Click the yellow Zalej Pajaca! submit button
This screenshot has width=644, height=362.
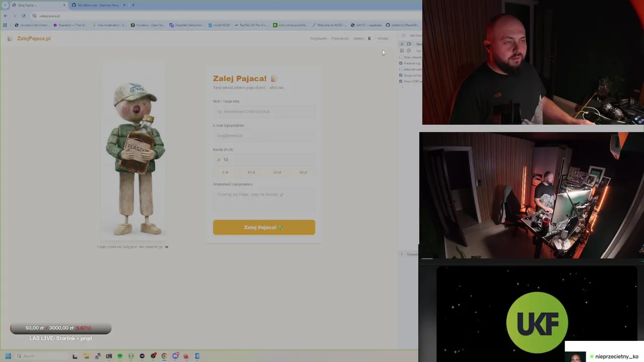264,227
